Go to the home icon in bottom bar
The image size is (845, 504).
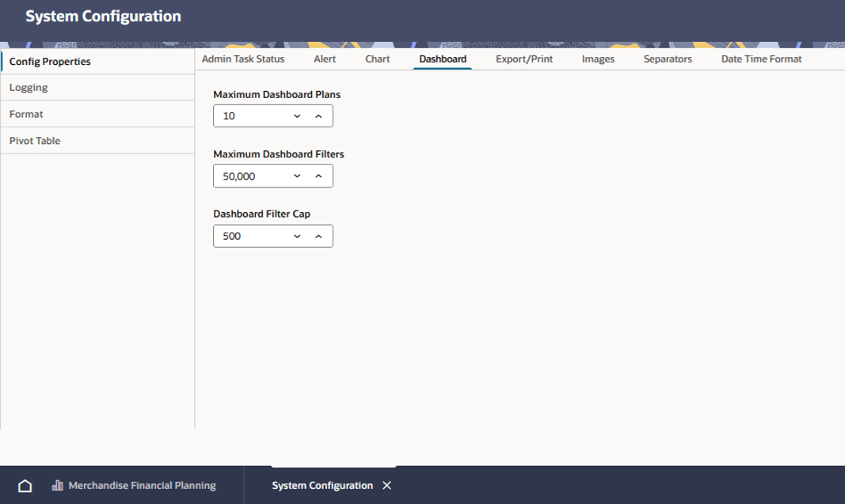[x=25, y=486]
